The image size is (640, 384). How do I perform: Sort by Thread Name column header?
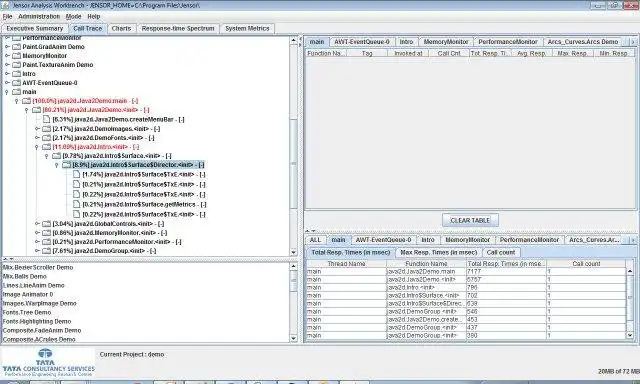pyautogui.click(x=346, y=264)
